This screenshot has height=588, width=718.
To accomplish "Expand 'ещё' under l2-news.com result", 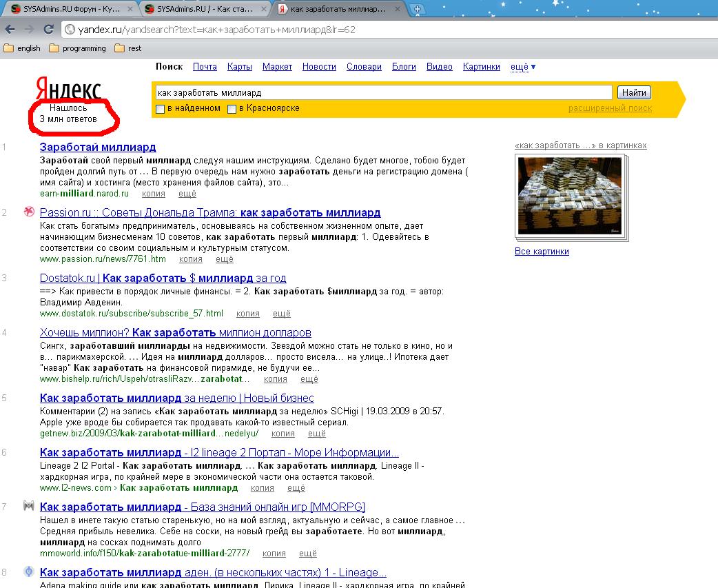I will click(x=296, y=488).
